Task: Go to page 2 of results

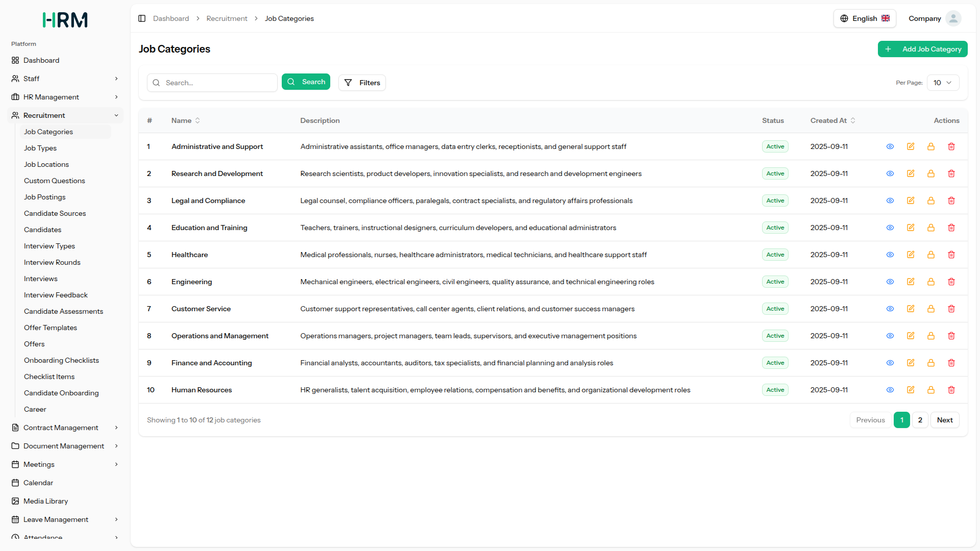Action: [920, 420]
